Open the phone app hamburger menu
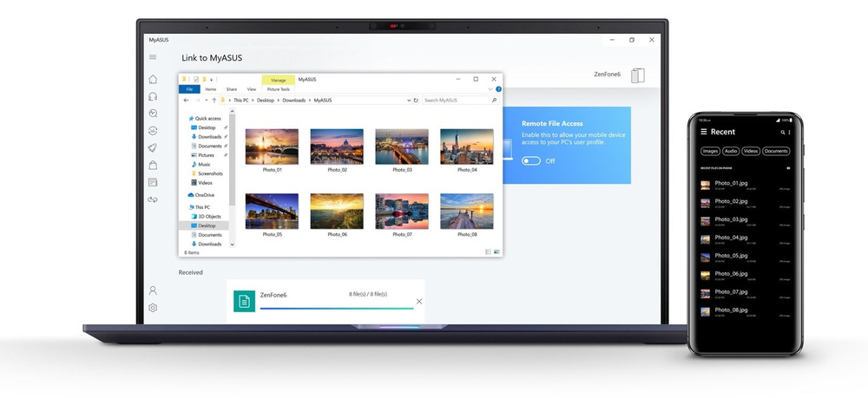This screenshot has height=398, width=868. pos(704,132)
